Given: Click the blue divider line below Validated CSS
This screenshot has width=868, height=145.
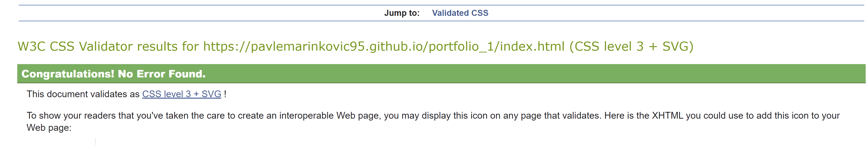Looking at the screenshot, I should [434, 21].
